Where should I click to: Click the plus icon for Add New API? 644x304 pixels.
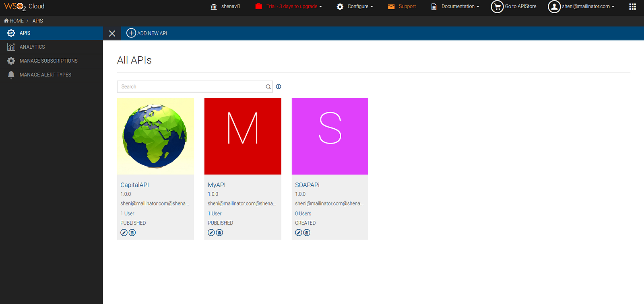coord(131,33)
